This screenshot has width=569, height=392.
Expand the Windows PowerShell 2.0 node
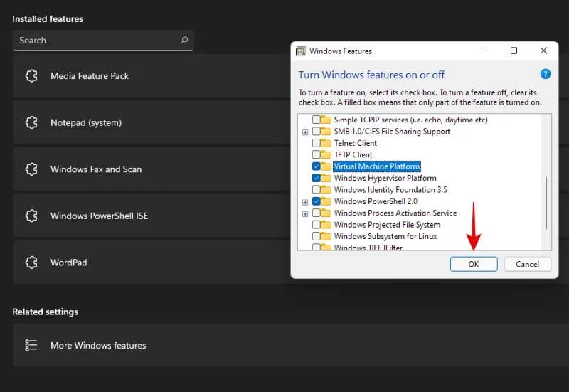[x=305, y=202]
